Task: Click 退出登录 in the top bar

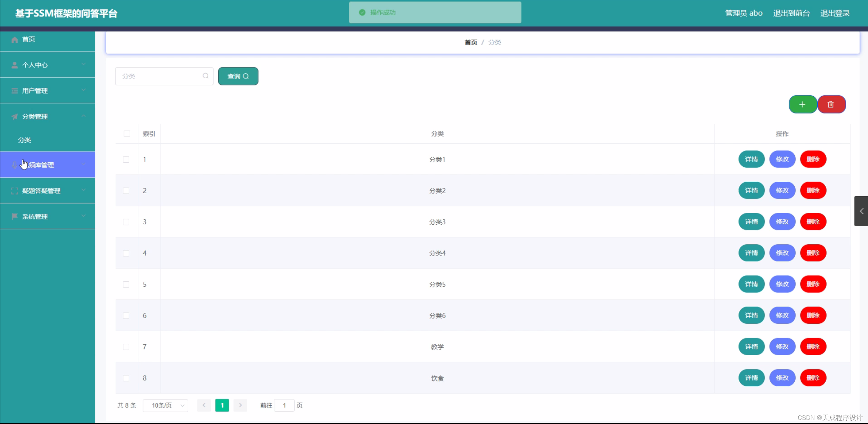Action: [x=835, y=13]
